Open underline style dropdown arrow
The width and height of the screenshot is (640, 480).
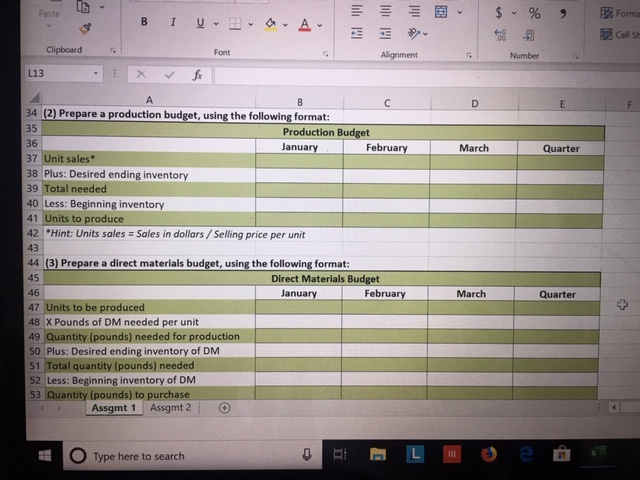[216, 24]
